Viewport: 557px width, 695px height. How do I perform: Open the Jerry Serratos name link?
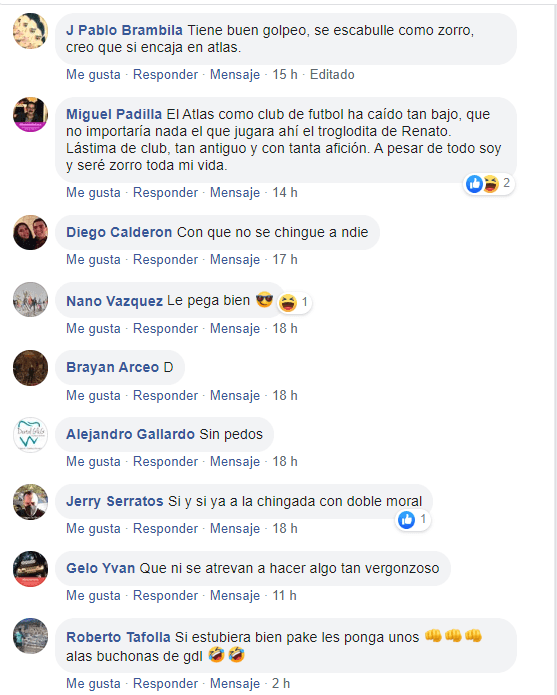point(114,501)
